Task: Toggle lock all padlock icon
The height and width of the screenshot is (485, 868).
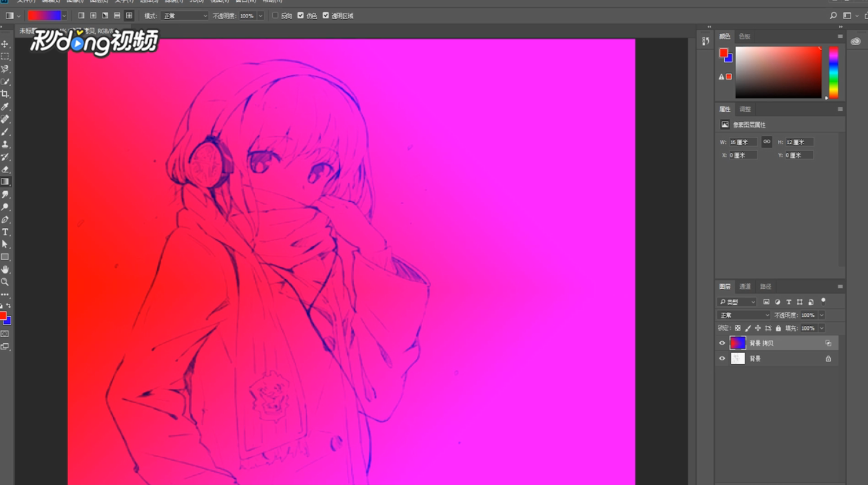Action: click(778, 328)
